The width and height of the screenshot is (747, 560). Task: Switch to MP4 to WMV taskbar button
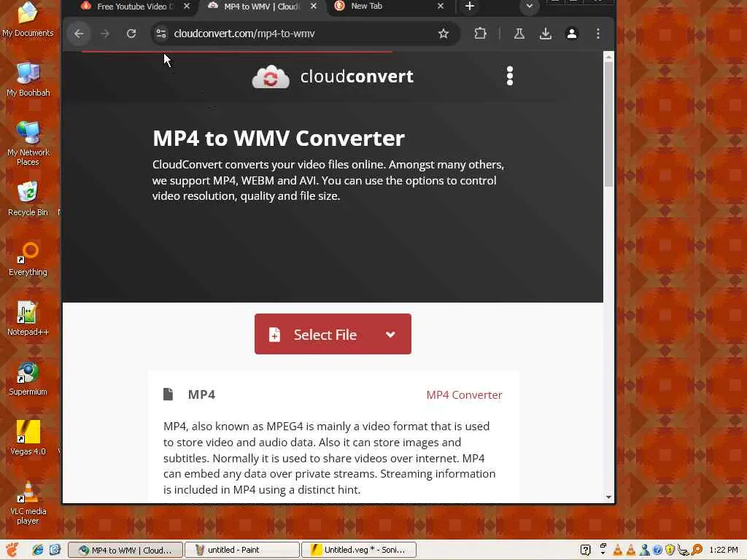[x=125, y=550]
